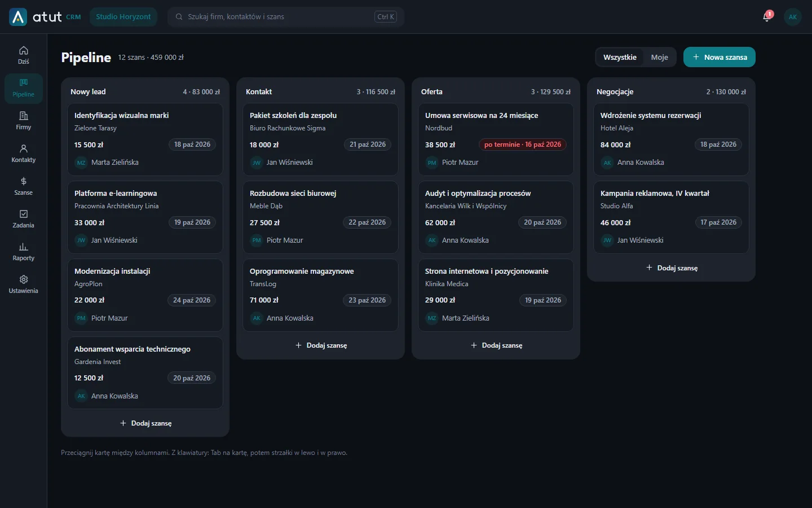Viewport: 812px width, 508px height.
Task: Click the 84 000 zł amount
Action: click(x=615, y=145)
